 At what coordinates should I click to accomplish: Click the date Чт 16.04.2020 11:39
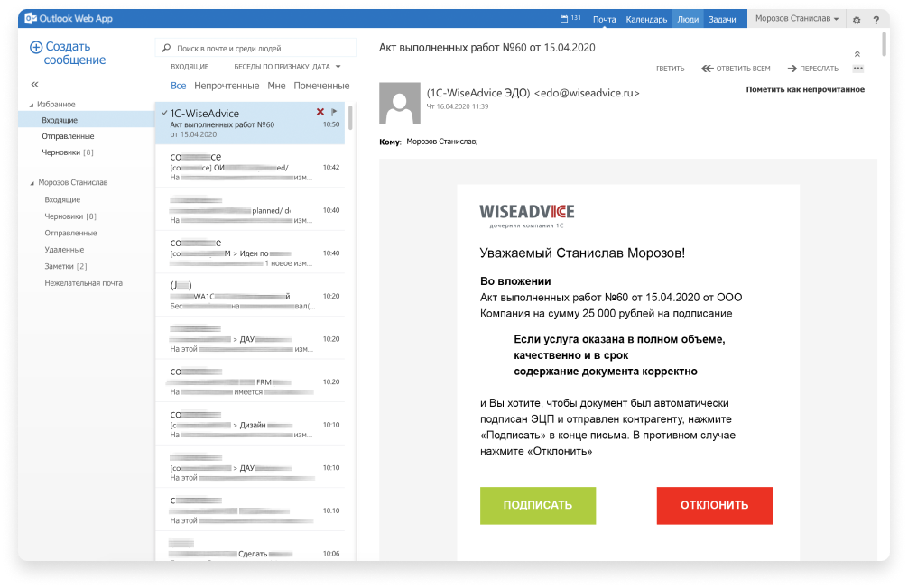pyautogui.click(x=458, y=106)
